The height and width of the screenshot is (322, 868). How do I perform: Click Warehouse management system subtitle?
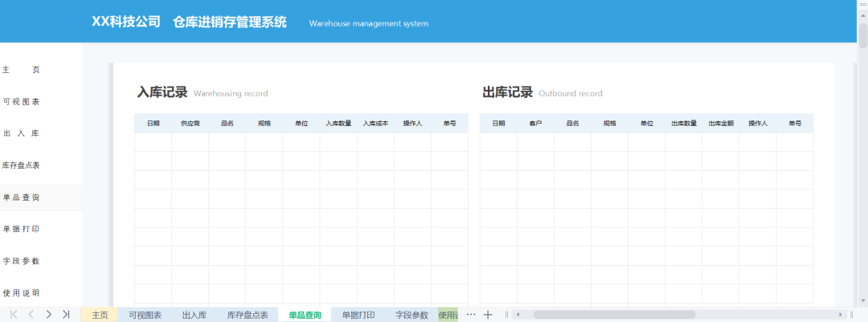369,24
